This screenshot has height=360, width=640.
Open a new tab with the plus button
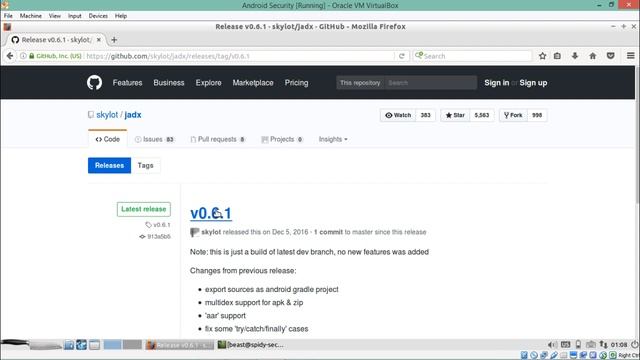click(114, 40)
